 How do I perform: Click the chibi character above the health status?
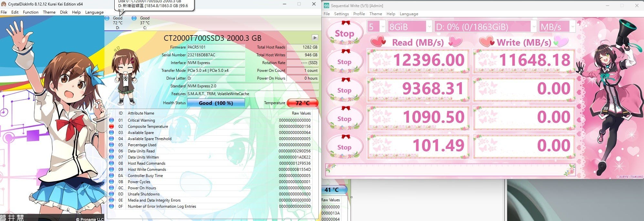tap(125, 76)
